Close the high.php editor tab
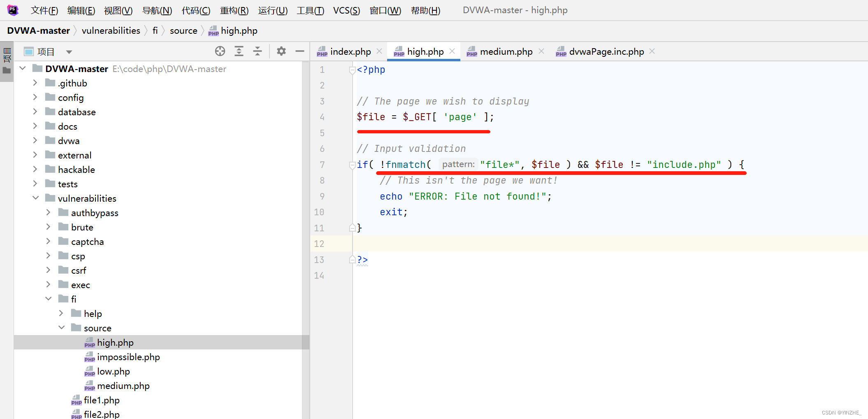 pos(452,51)
